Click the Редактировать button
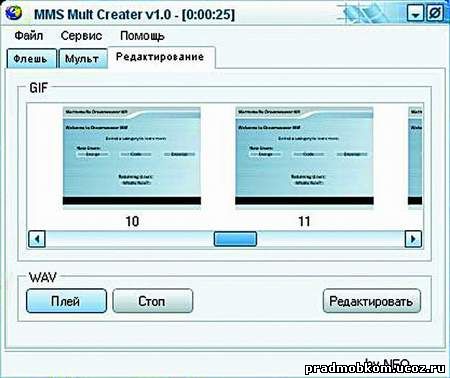The image size is (450, 378). pos(372,301)
